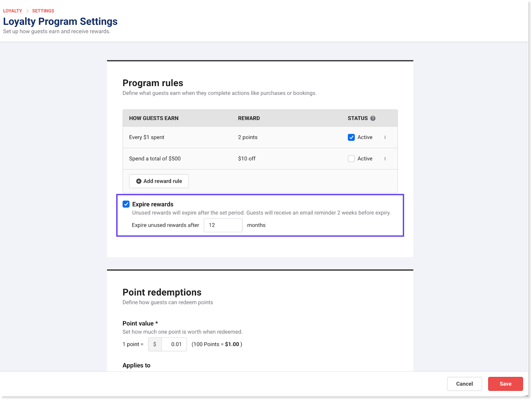This screenshot has height=400, width=532.
Task: Uncheck Active for the Every $1 spent rule
Action: [x=351, y=137]
